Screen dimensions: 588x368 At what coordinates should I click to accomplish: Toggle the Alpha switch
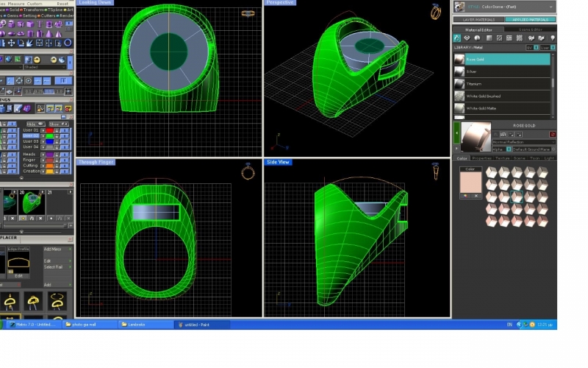[509, 149]
